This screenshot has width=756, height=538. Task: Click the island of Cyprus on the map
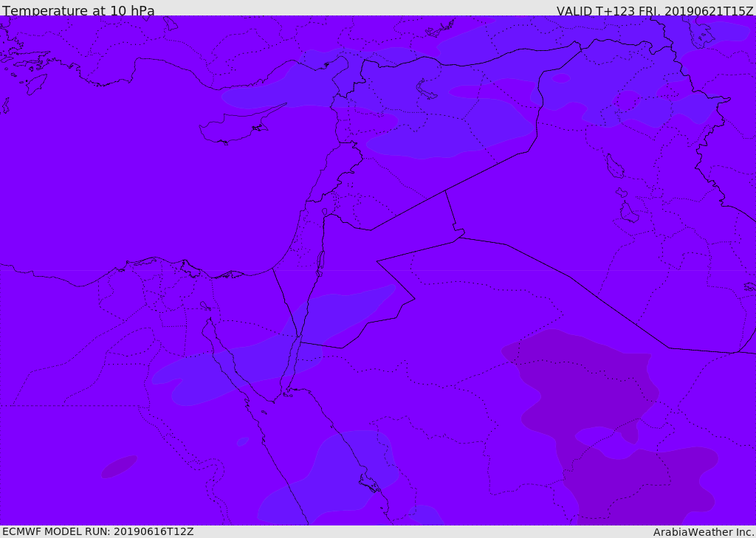(236, 126)
